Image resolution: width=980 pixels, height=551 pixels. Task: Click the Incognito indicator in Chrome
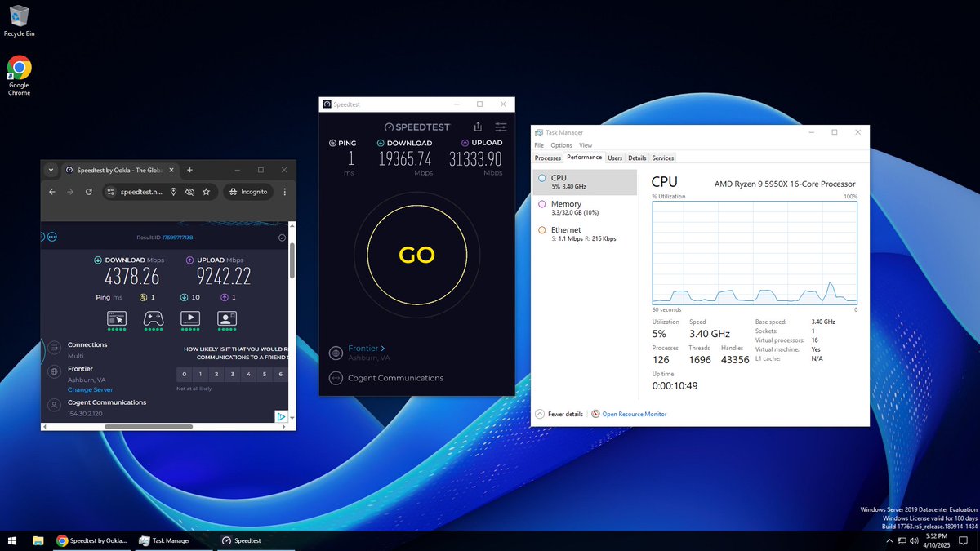[x=248, y=192]
